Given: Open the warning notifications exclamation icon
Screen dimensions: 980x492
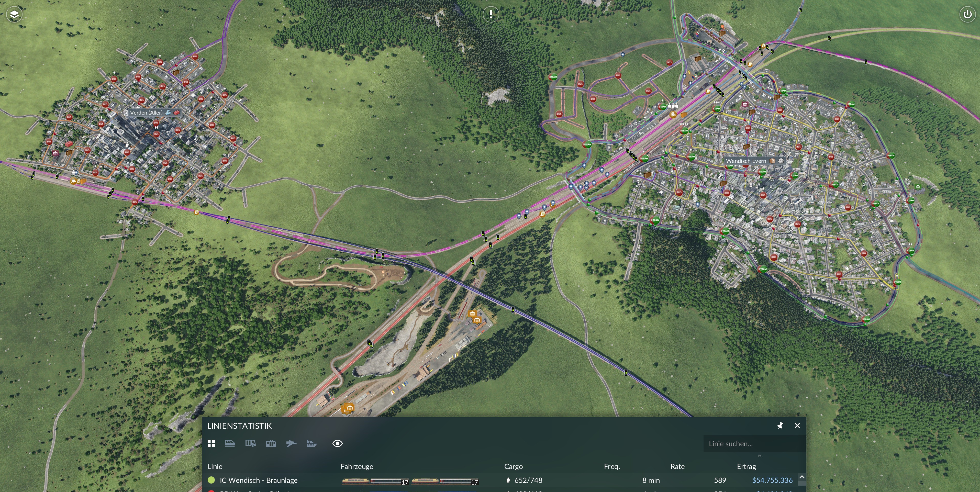Looking at the screenshot, I should point(491,14).
